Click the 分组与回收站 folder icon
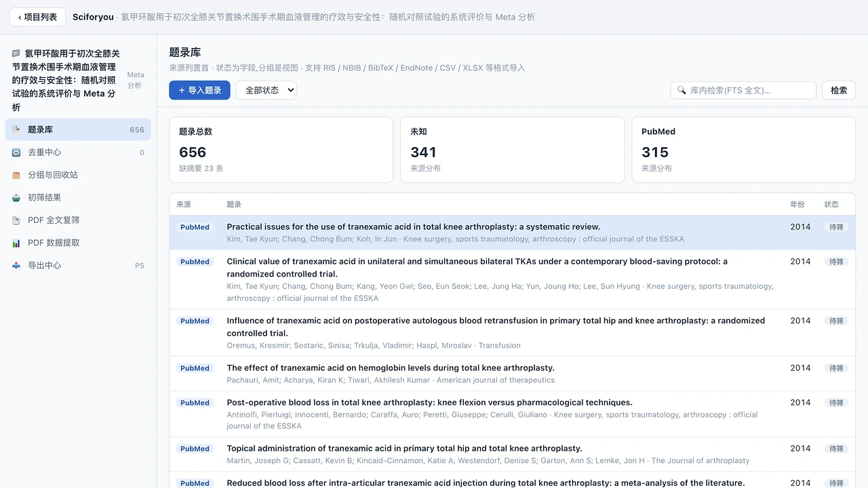868x488 pixels. pyautogui.click(x=16, y=175)
